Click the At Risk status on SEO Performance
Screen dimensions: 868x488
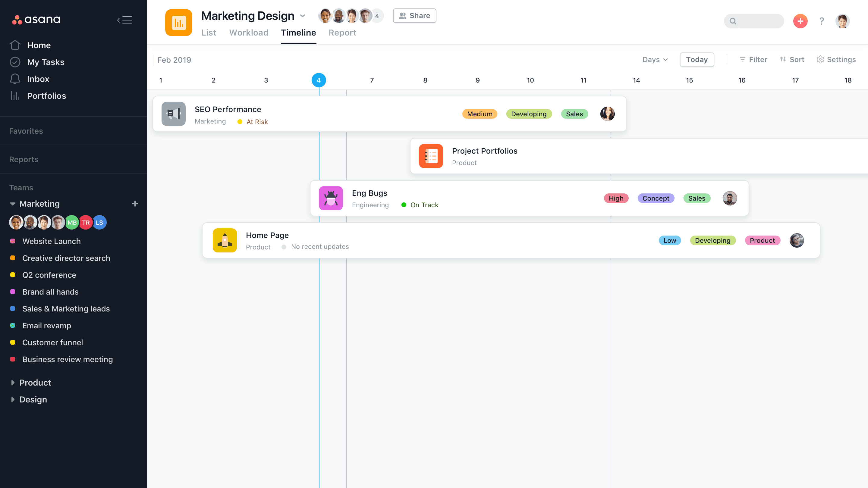[x=253, y=122]
